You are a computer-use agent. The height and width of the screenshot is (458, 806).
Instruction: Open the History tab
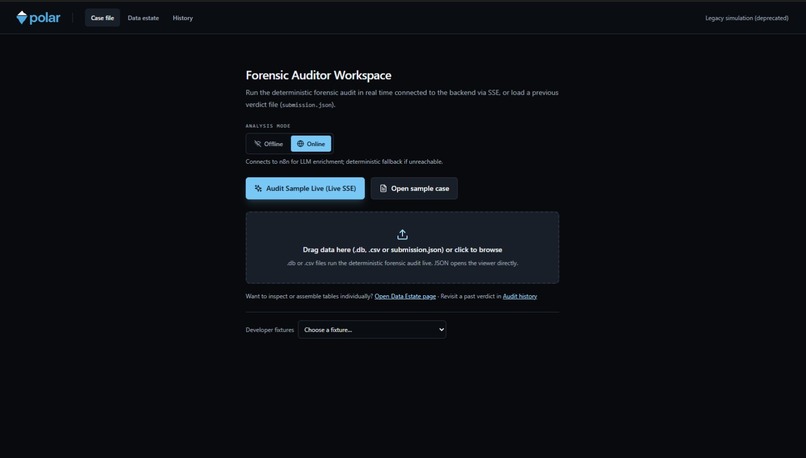click(x=182, y=18)
